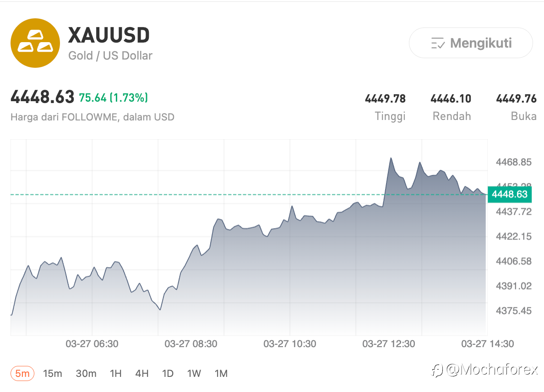This screenshot has height=392, width=544.
Task: Switch to the 15m timeframe
Action: (x=52, y=374)
